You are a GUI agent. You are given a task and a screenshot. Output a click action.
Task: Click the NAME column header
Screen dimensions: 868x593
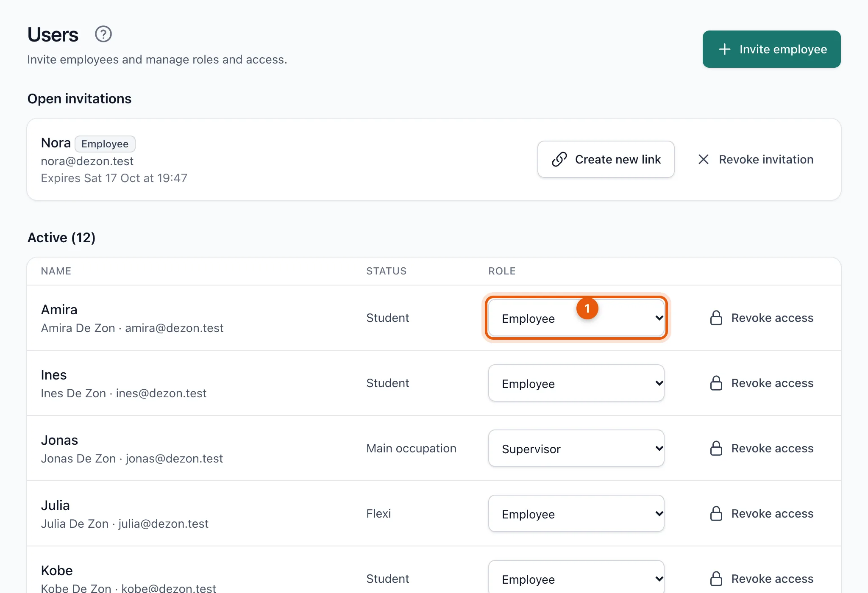[56, 271]
